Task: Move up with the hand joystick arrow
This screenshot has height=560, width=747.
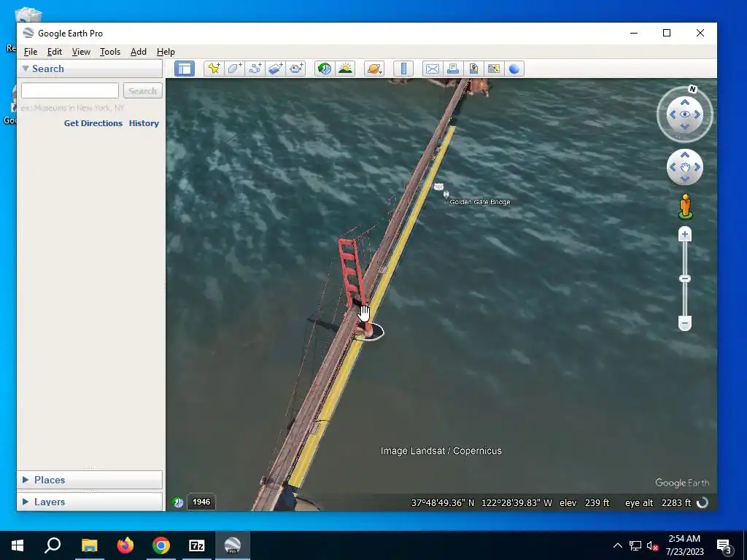Action: point(684,155)
